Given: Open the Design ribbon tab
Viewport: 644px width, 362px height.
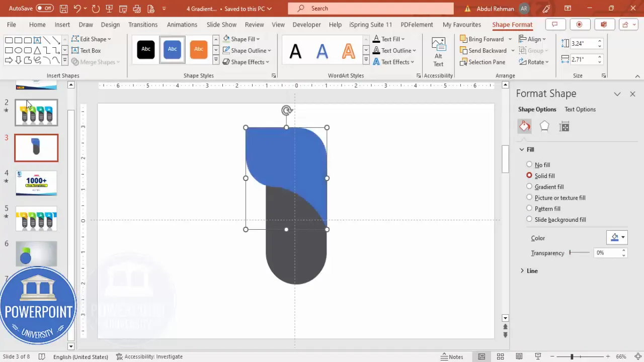Looking at the screenshot, I should click(x=110, y=24).
